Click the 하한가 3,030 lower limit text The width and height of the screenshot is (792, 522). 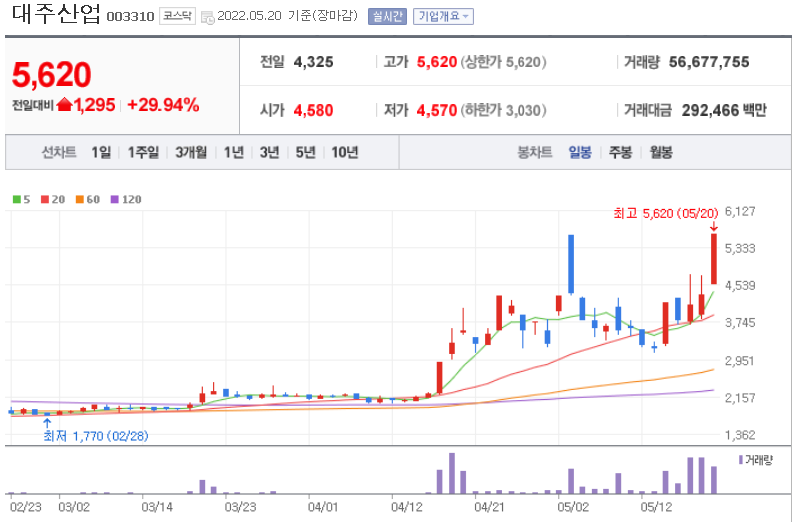(x=503, y=110)
